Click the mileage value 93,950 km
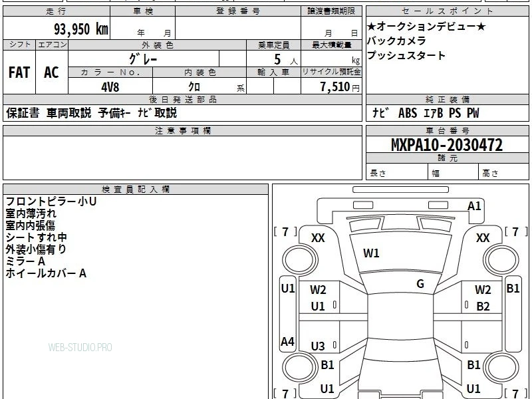The width and height of the screenshot is (532, 399). click(80, 29)
